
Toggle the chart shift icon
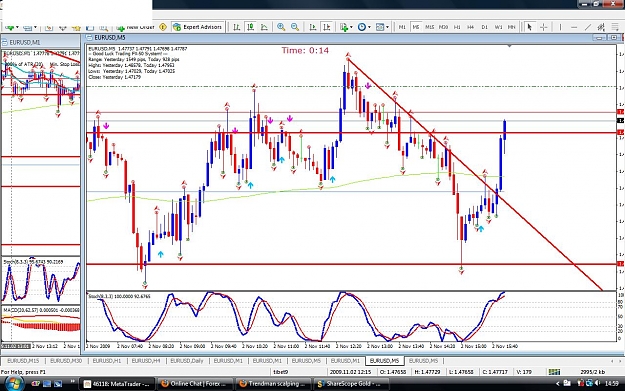pos(327,27)
